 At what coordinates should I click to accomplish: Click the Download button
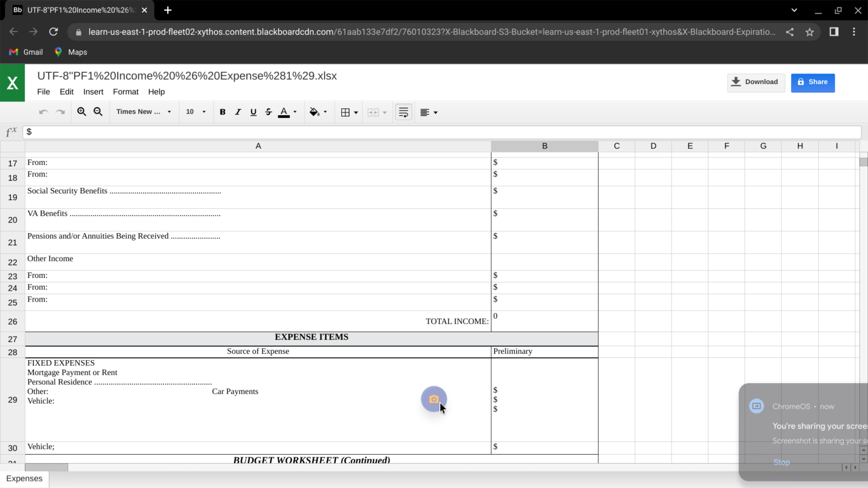(756, 82)
